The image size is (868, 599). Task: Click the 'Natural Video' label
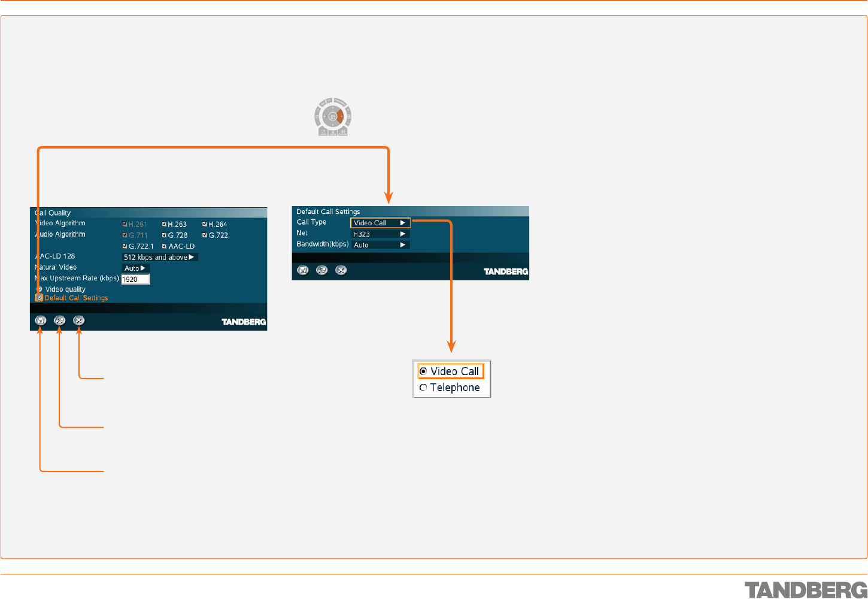tap(56, 267)
